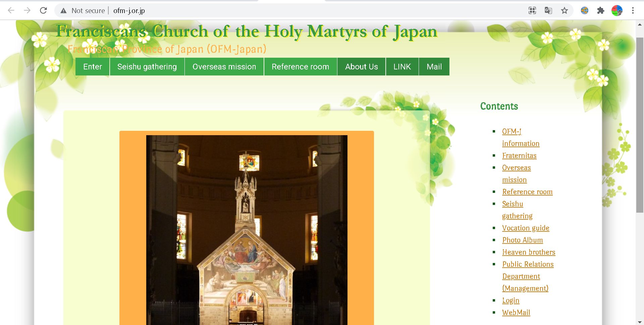644x325 pixels.
Task: Open Seishu gathering in the navigation bar
Action: click(x=147, y=66)
